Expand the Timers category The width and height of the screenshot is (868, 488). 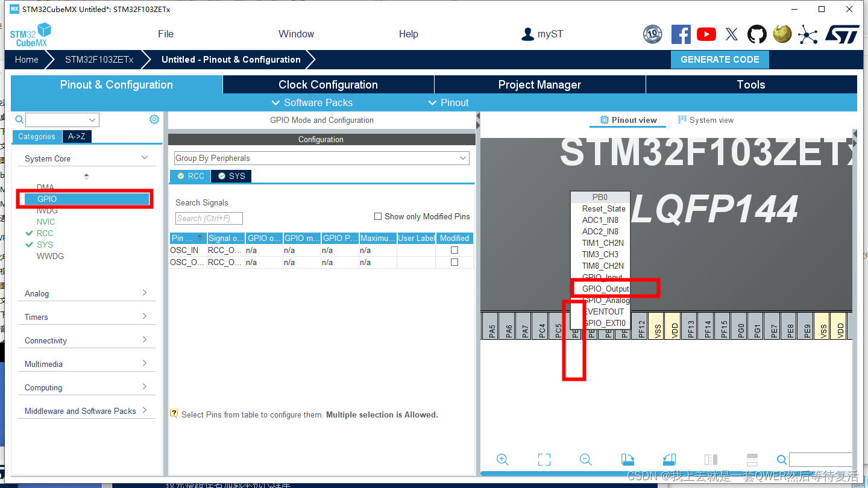pos(145,316)
